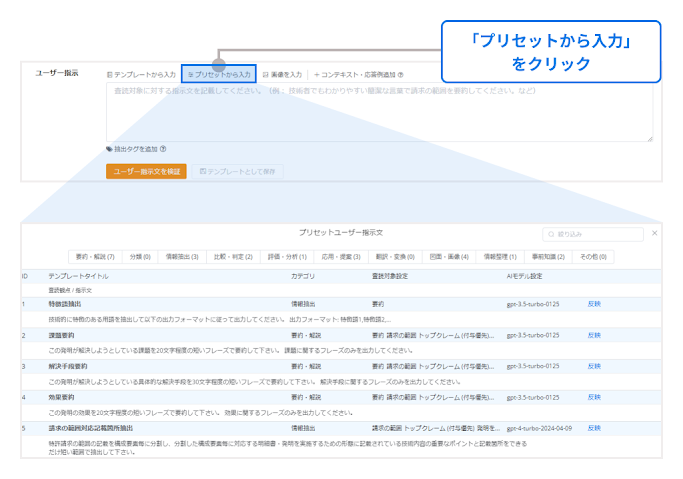The width and height of the screenshot is (683, 479).
Task: Click 反映 link for 特徴語抽出 row
Action: (x=594, y=303)
